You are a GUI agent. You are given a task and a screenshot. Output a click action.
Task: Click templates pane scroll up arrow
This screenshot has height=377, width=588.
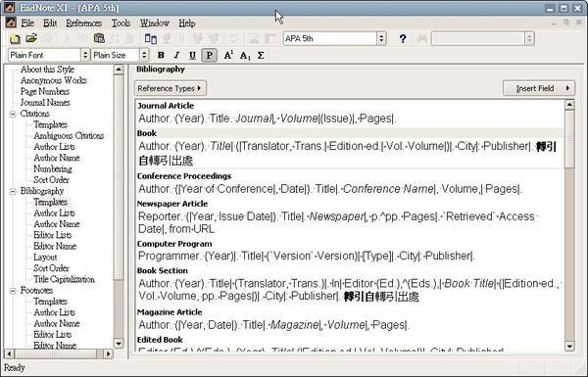[x=569, y=105]
